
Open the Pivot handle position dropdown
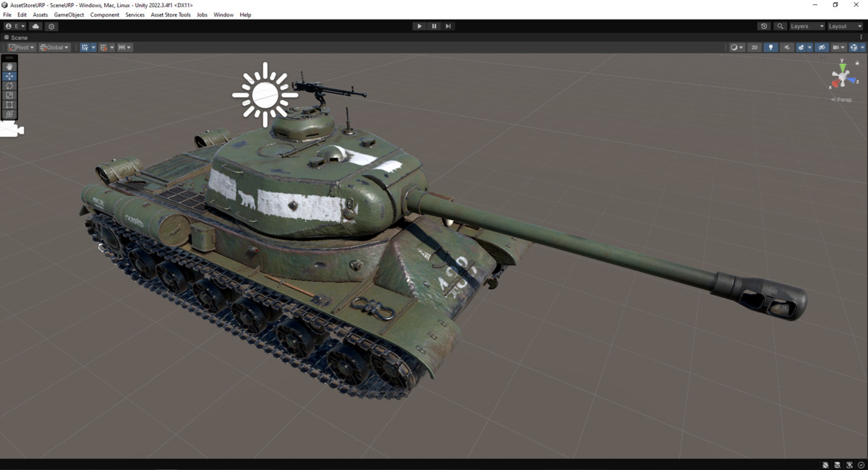20,47
